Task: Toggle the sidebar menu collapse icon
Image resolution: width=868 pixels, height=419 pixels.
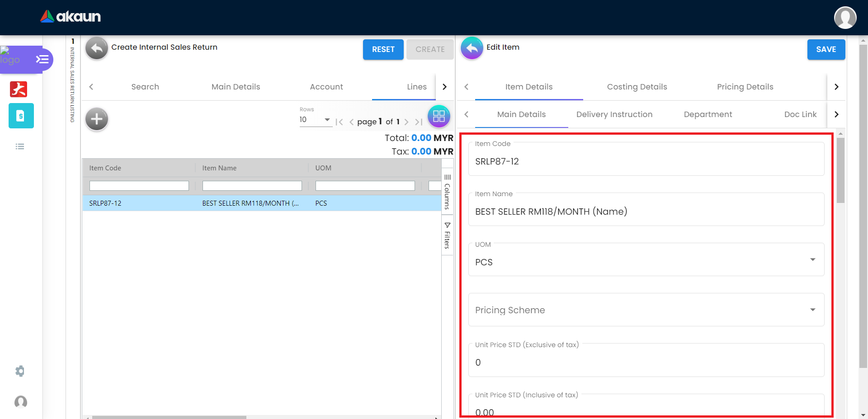Action: 42,59
